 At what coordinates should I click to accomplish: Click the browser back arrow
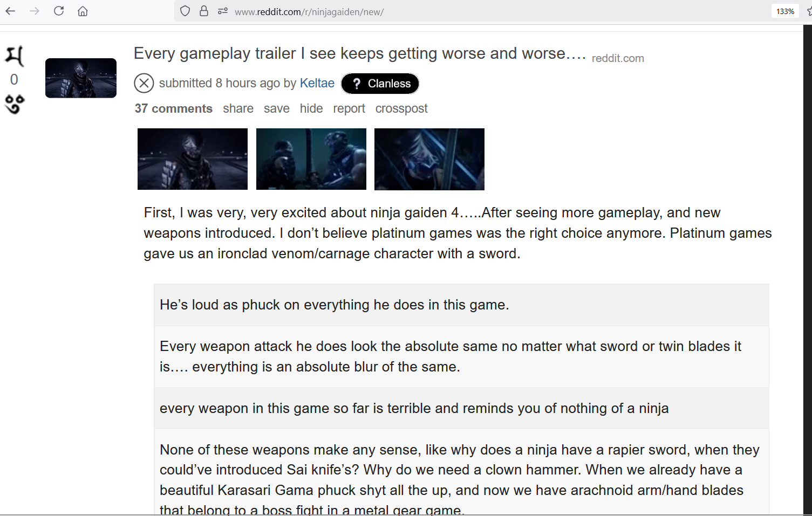click(10, 11)
